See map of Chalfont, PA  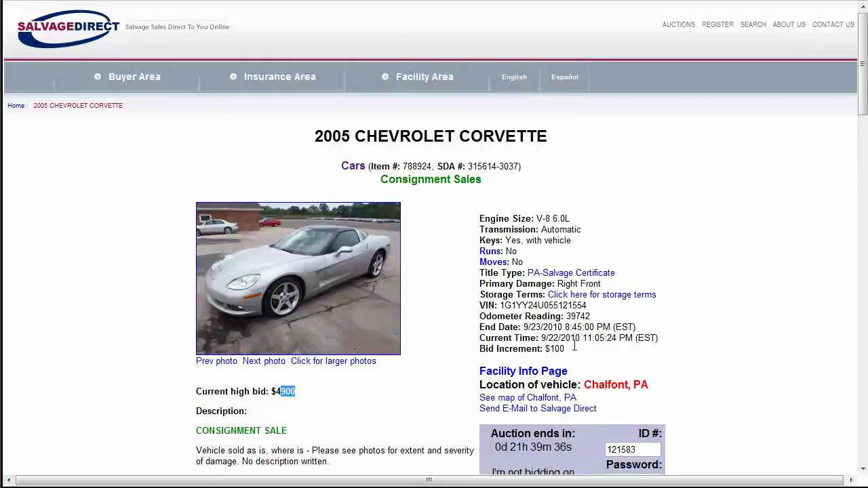[x=528, y=398]
